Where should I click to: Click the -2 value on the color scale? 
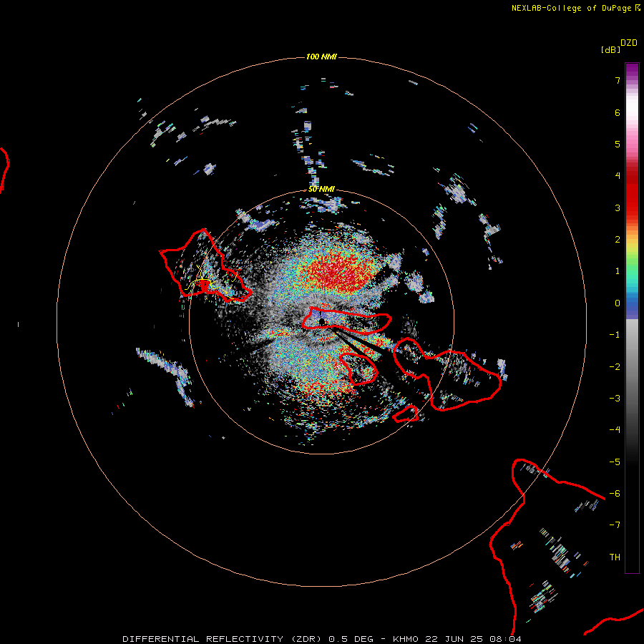615,367
